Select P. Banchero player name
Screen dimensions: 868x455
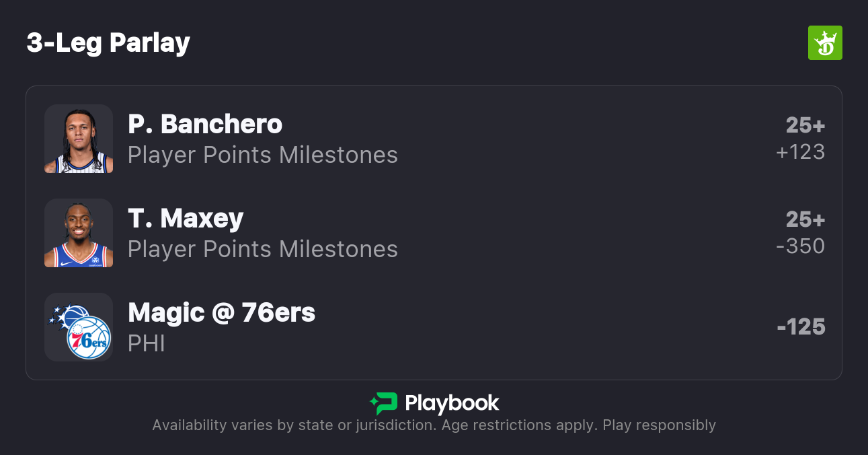click(205, 124)
